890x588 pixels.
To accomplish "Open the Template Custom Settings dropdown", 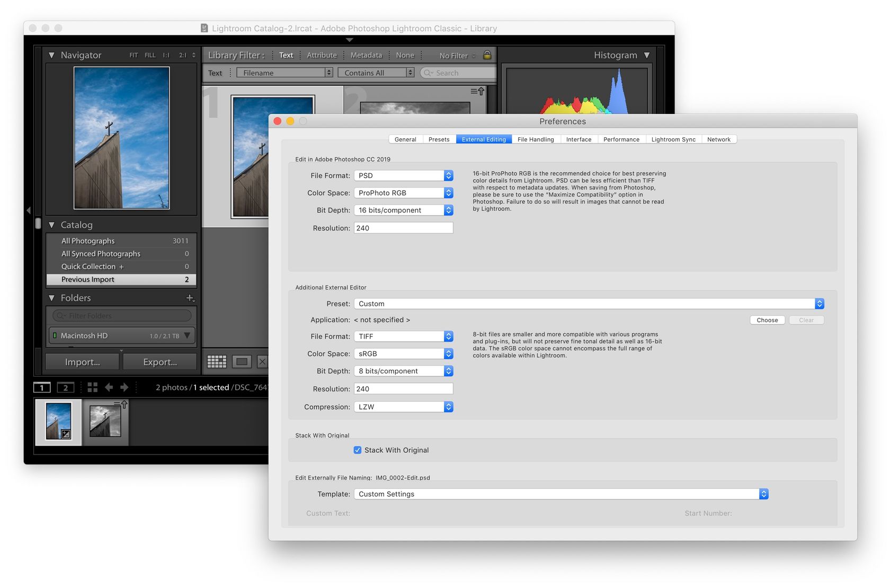I will pos(561,494).
